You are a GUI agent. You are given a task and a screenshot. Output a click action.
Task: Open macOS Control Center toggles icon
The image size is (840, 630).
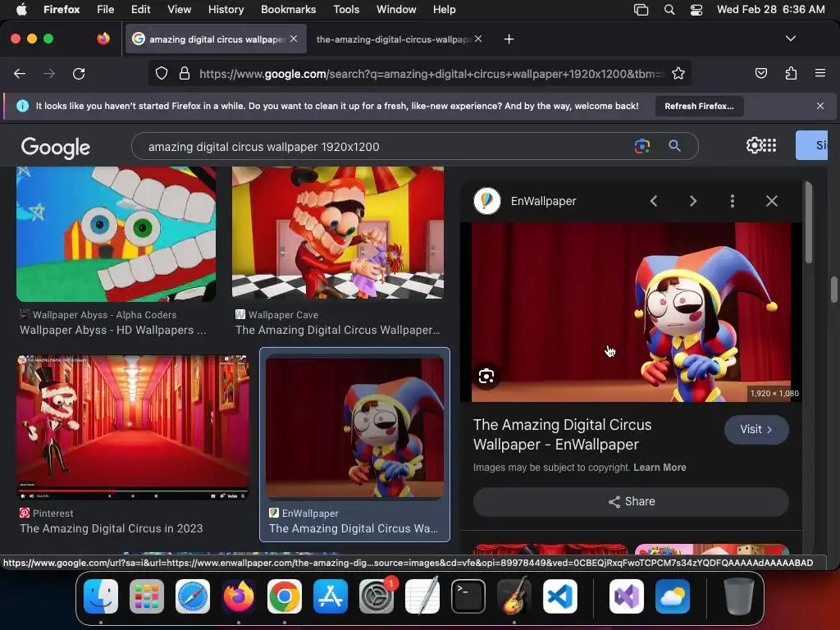click(696, 10)
